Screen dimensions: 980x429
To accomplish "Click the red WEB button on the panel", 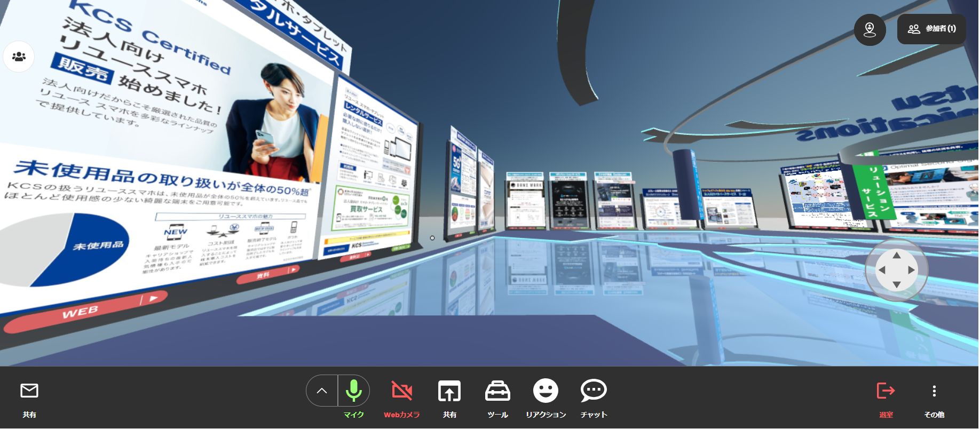I will 85,311.
